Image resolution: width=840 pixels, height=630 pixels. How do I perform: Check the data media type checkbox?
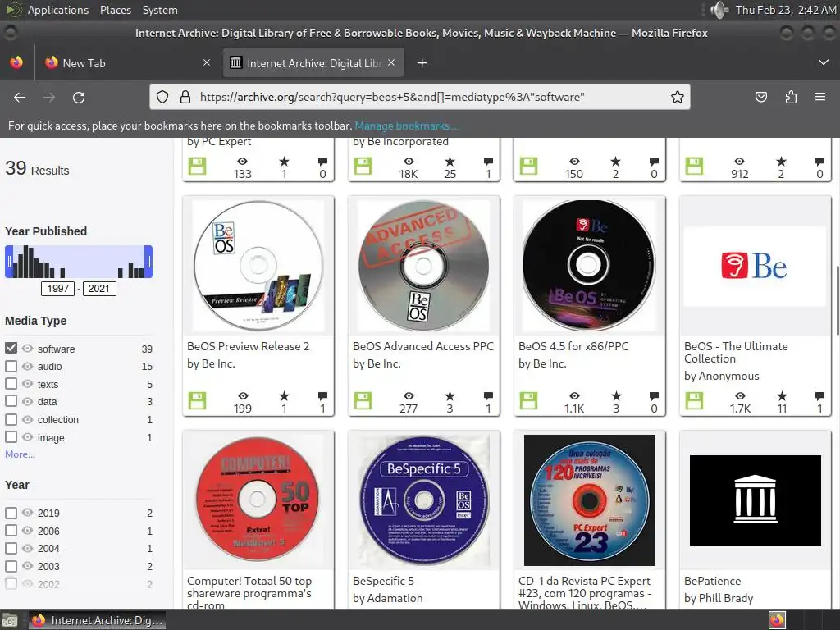click(11, 401)
